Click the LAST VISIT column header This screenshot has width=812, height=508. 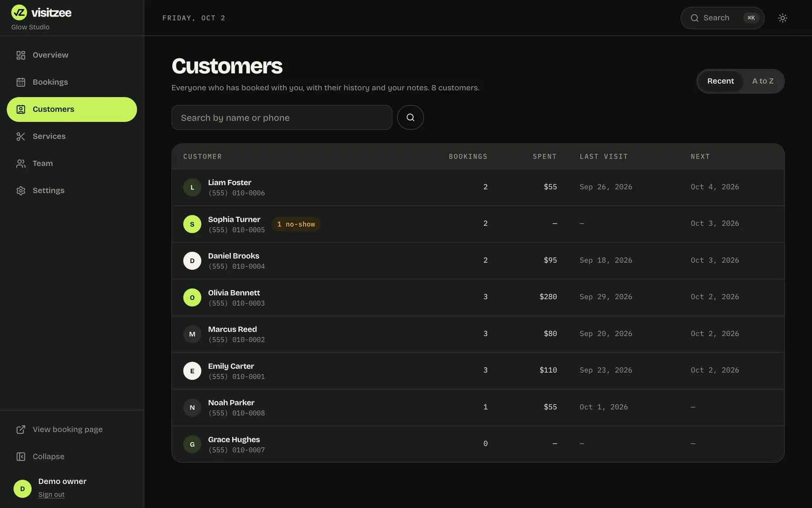coord(604,157)
